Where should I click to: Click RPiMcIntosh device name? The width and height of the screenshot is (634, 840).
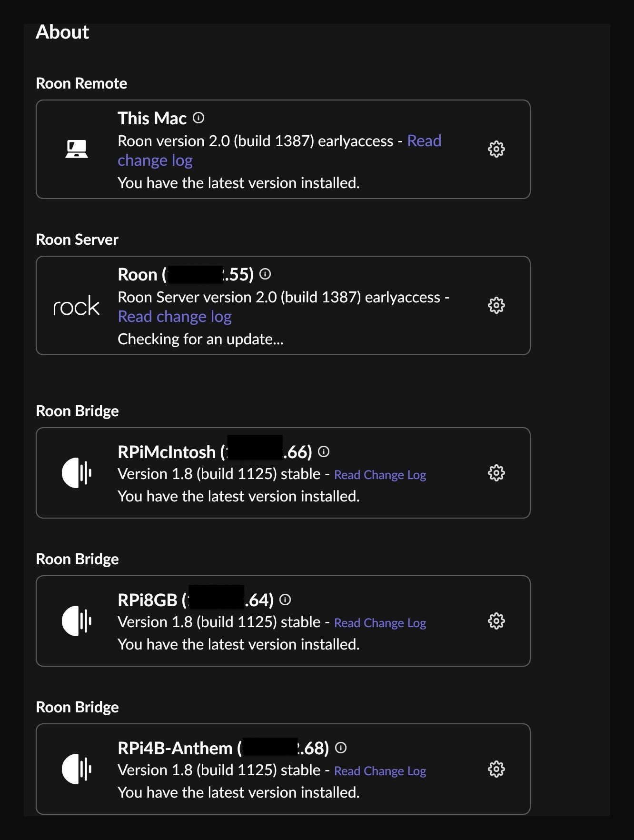[x=167, y=452]
